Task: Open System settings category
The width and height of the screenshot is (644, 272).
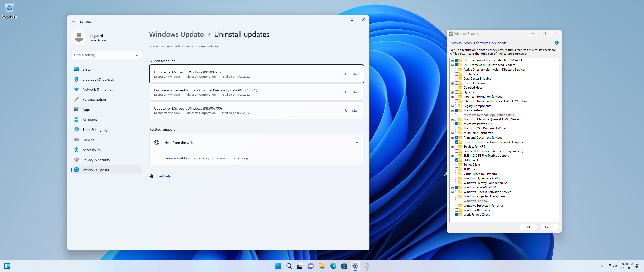Action: coord(107,69)
